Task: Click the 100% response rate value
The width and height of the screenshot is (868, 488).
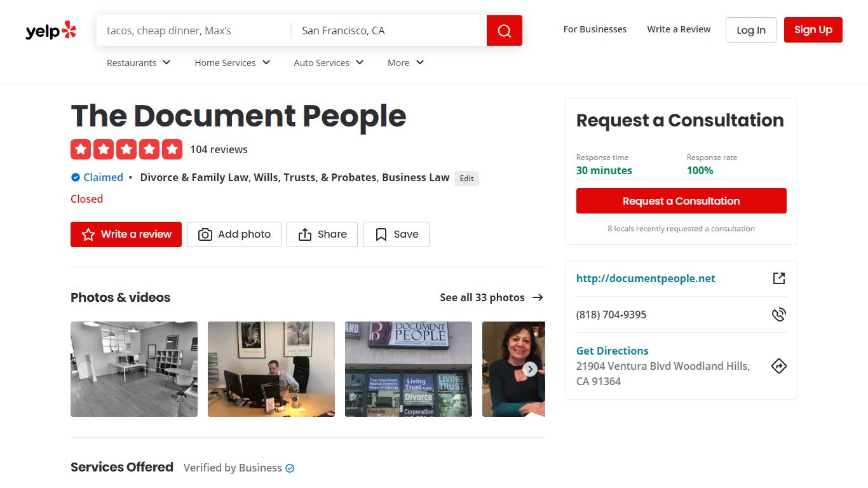Action: pos(700,170)
